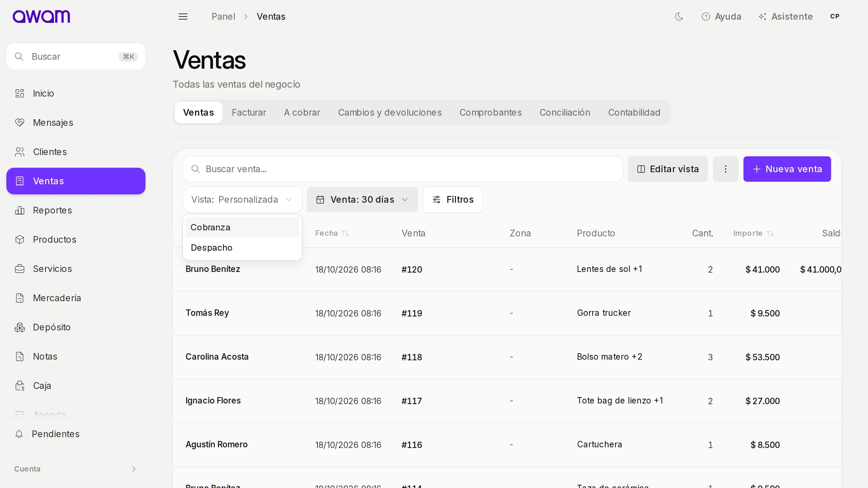The height and width of the screenshot is (488, 868).
Task: Select Despacho view option
Action: [242, 248]
